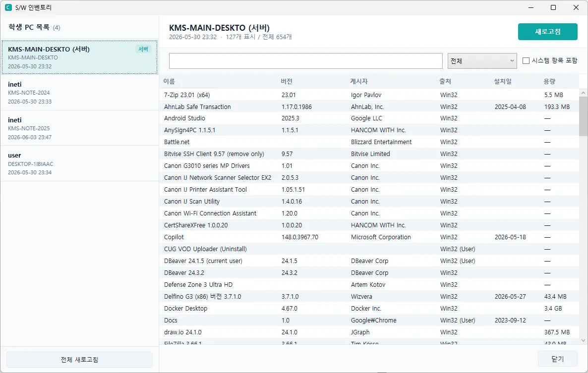Click the Microsoft Corporation publisher cell
This screenshot has width=588, height=373.
pos(381,237)
